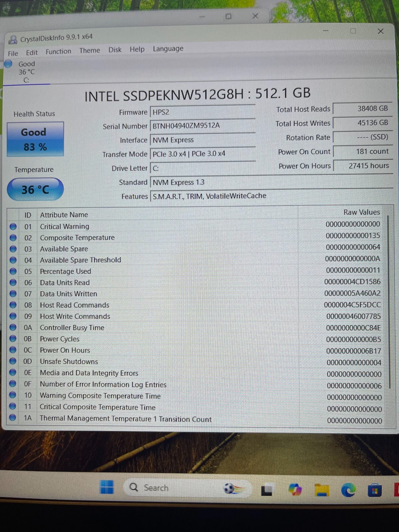Click the status dot for Controller Busy Time
Image resolution: width=399 pixels, height=532 pixels.
point(13,328)
